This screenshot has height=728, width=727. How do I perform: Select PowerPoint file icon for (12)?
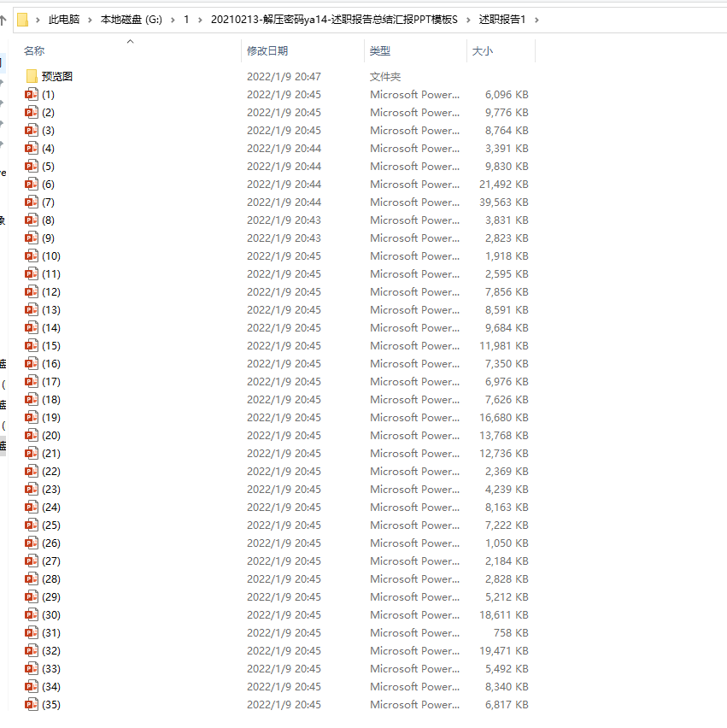coord(32,291)
